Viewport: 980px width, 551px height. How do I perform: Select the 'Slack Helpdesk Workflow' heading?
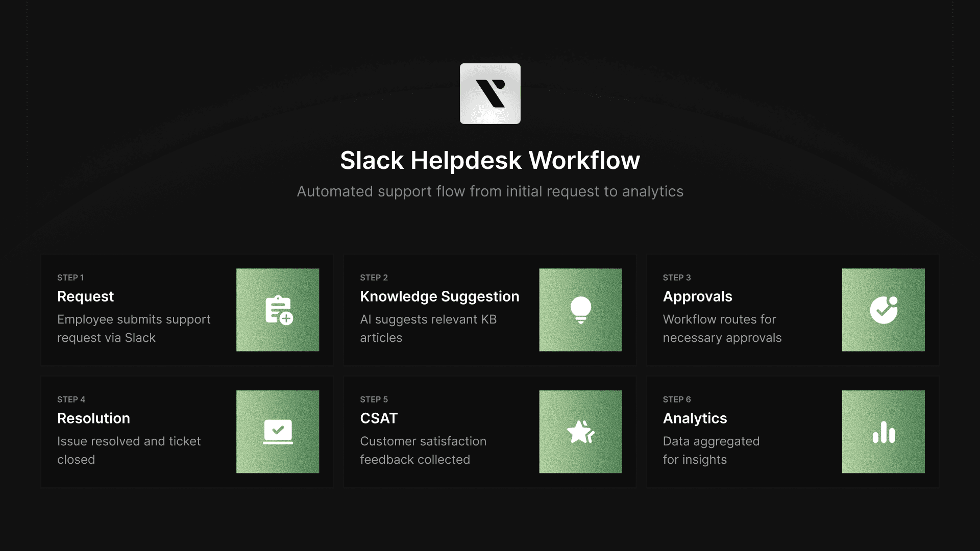pyautogui.click(x=490, y=161)
